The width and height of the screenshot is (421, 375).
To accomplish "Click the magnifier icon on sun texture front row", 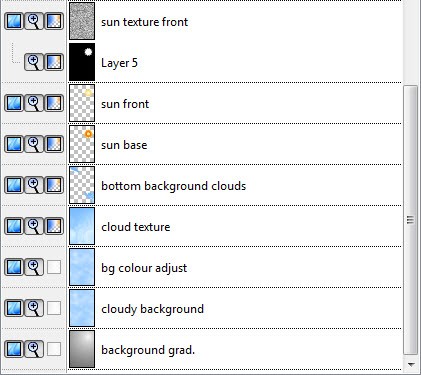I will 34,21.
